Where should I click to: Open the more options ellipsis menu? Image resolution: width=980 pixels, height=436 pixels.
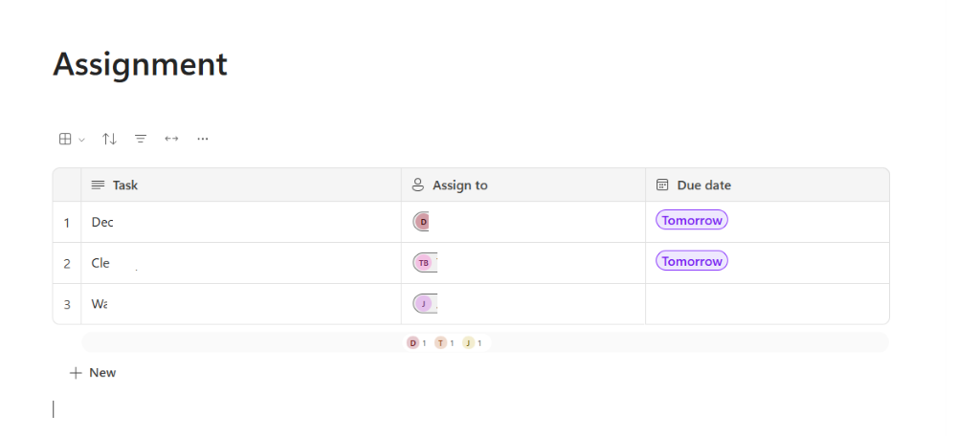coord(203,139)
